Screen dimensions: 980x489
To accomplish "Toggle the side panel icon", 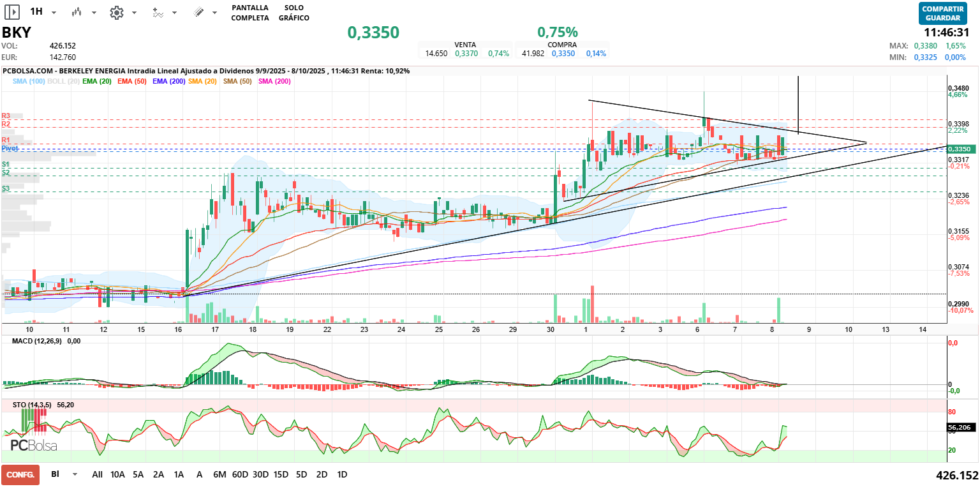I will click(11, 12).
